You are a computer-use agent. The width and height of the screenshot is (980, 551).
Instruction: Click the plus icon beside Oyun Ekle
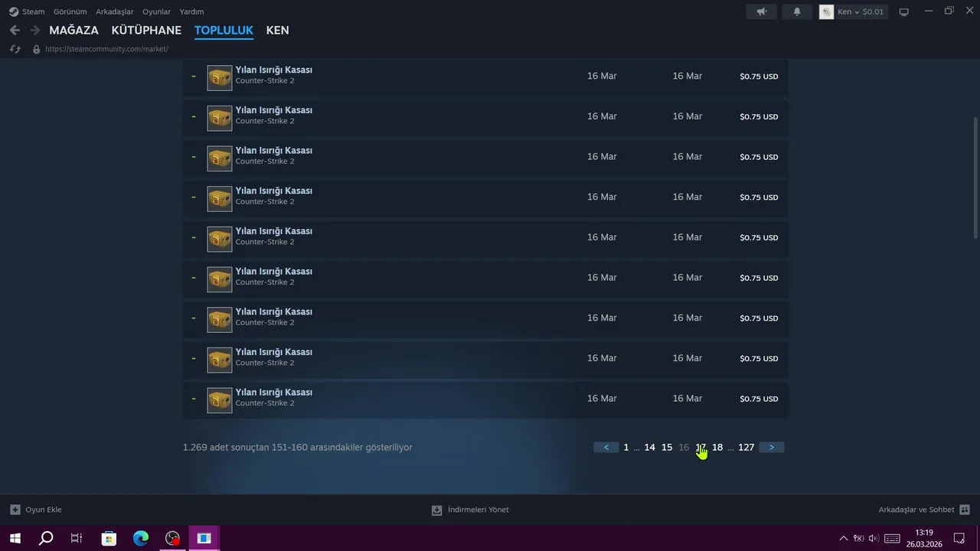tap(15, 510)
